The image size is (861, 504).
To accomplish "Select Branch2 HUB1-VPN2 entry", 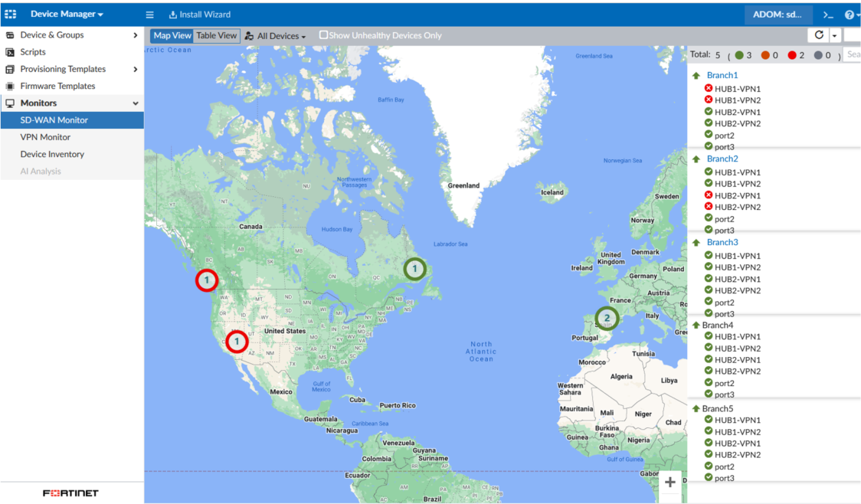I will coord(738,184).
